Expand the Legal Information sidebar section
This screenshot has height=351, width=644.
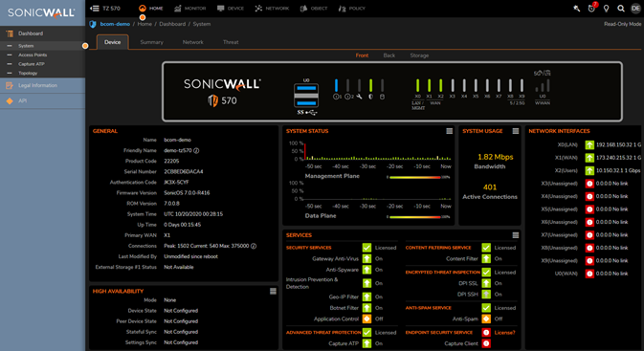[43, 85]
